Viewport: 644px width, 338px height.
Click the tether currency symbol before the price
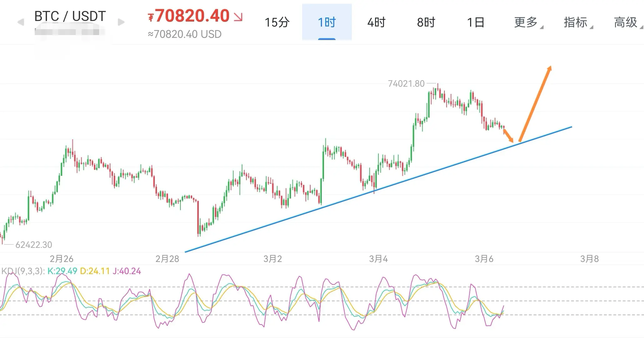tap(151, 17)
